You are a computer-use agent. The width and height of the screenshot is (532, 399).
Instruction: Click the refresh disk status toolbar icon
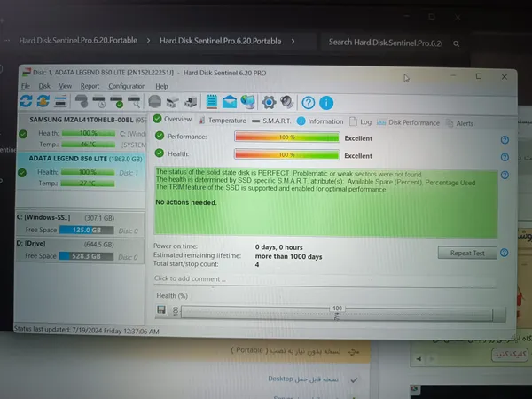[x=26, y=102]
